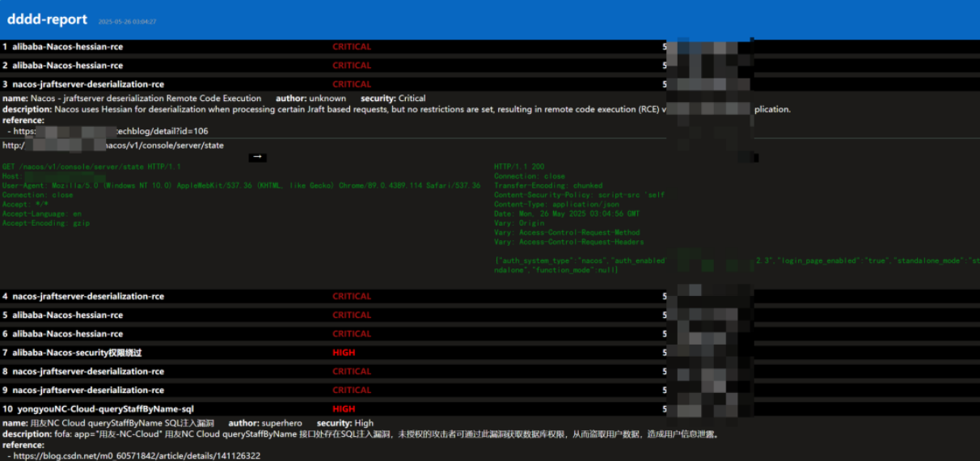Click 'Content-Type: application/json' response header
980x461 pixels.
click(x=559, y=205)
